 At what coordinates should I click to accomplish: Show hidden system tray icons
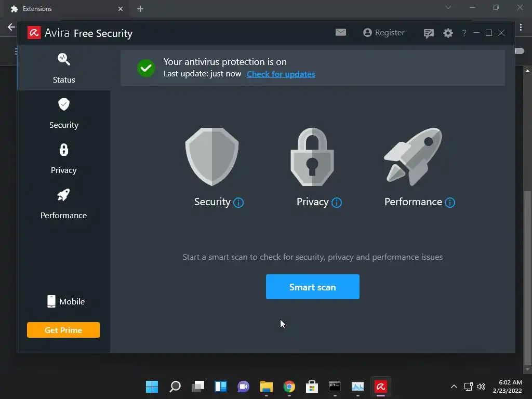[454, 387]
